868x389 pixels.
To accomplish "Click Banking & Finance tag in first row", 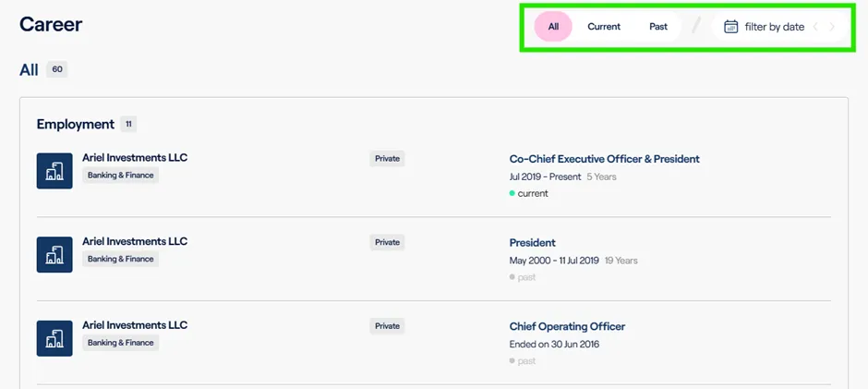I will click(121, 176).
